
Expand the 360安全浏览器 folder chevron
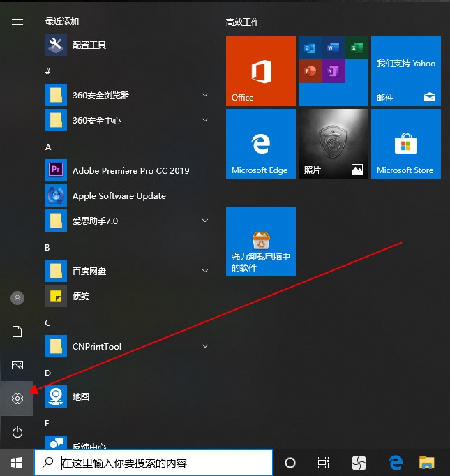(205, 95)
